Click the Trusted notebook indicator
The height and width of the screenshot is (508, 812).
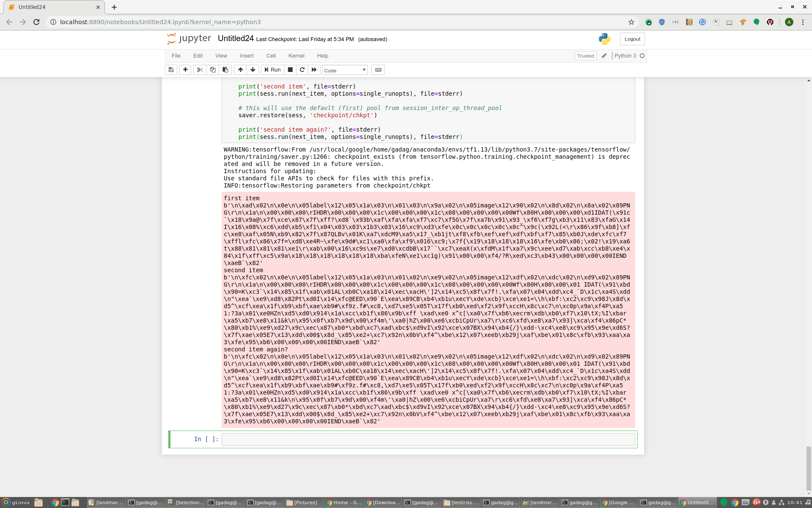(x=585, y=55)
